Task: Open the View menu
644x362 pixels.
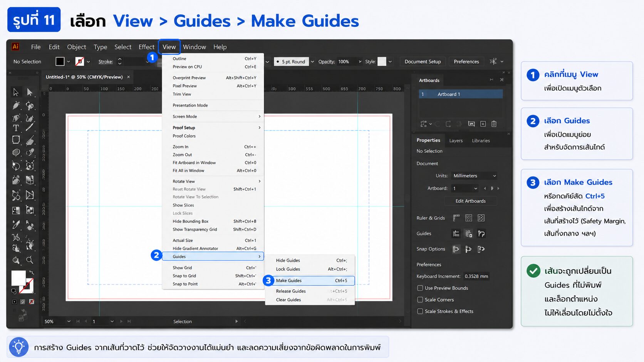Action: [x=169, y=47]
